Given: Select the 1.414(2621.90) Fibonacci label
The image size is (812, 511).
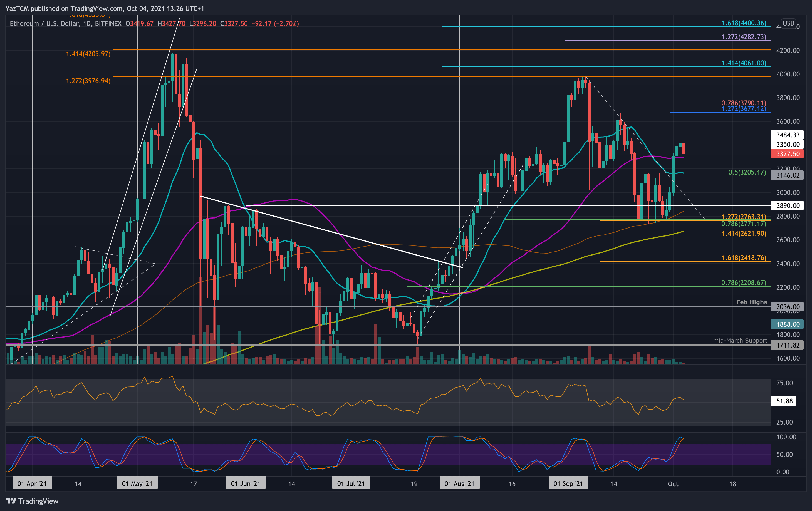Looking at the screenshot, I should pos(744,233).
